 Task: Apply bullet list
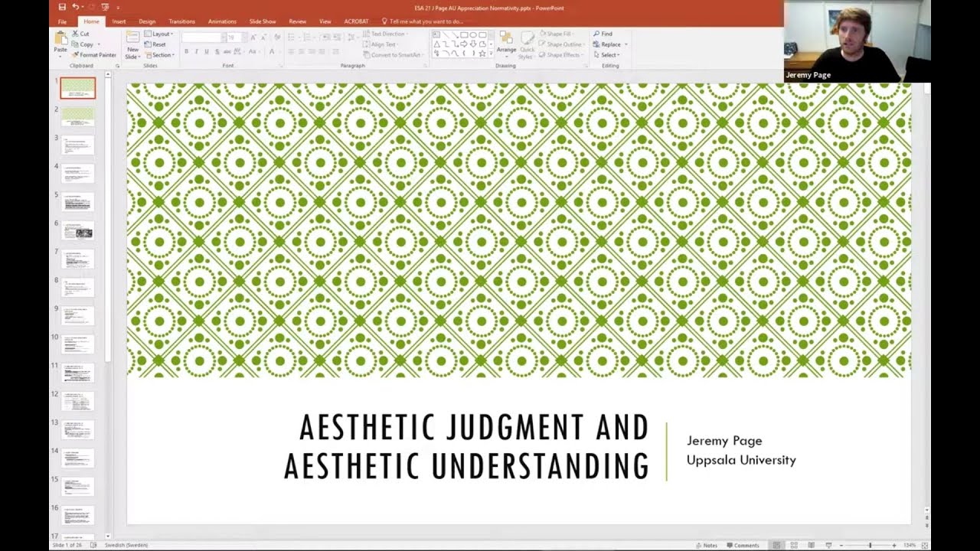point(292,37)
